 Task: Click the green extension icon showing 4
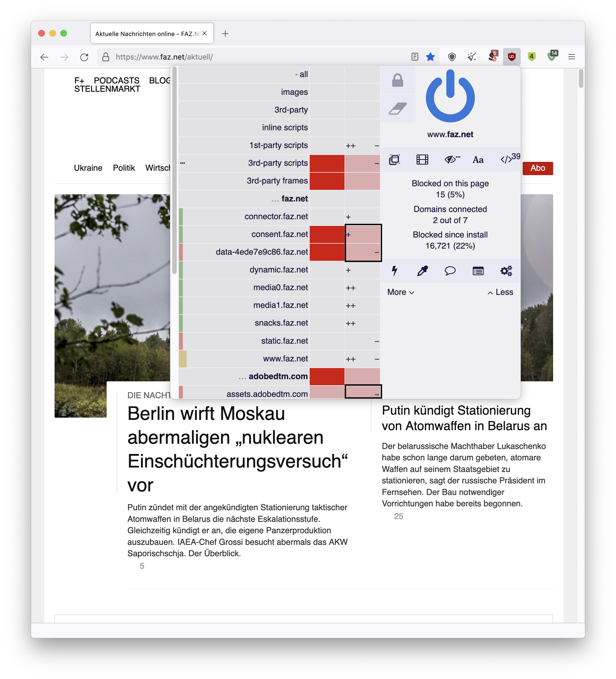(532, 57)
